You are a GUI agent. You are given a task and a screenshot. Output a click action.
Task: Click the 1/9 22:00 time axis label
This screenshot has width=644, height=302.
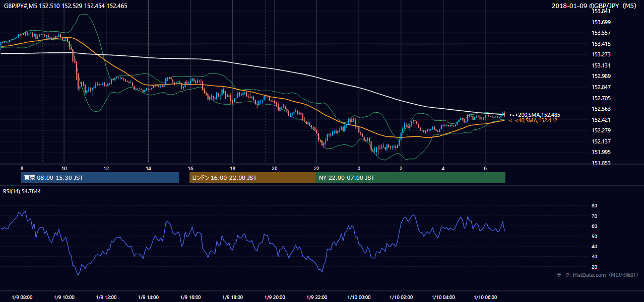tap(316, 297)
